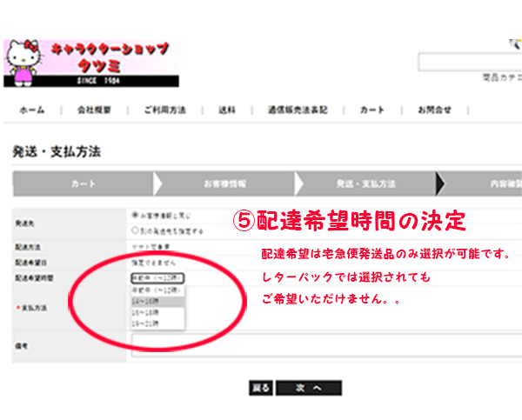Open the 通信販売法表記 menu link
Screen dimensions: 522x420
[x=297, y=110]
